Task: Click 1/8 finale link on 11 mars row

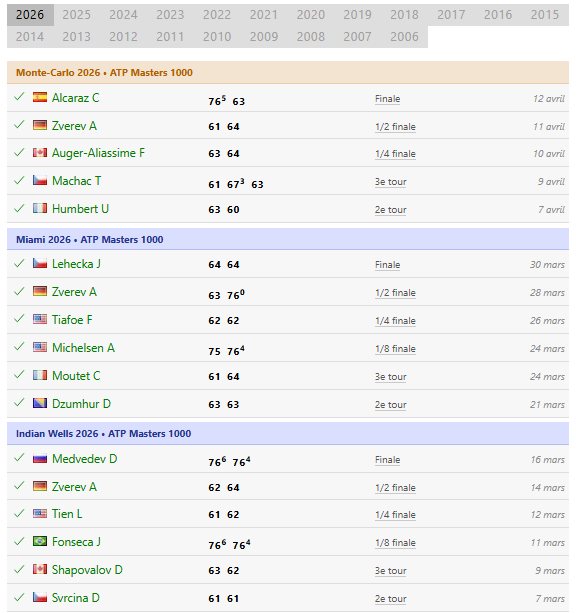Action: coord(395,543)
